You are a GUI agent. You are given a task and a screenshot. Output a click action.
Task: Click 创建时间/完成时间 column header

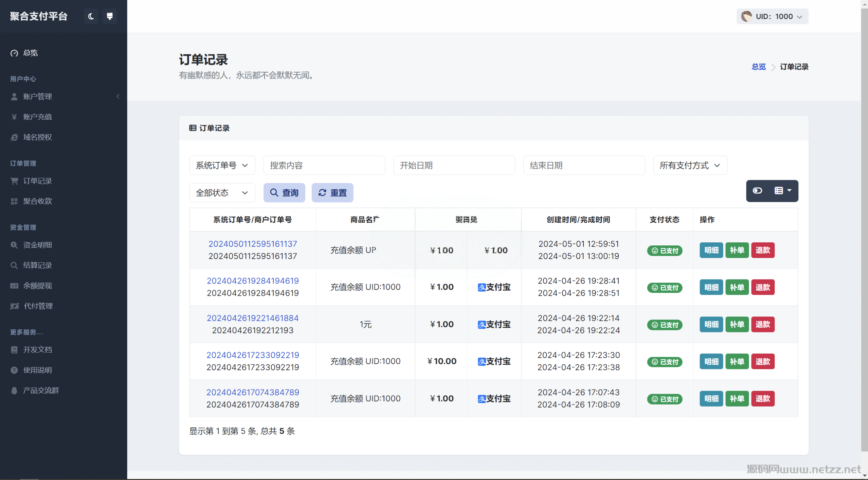tap(578, 220)
